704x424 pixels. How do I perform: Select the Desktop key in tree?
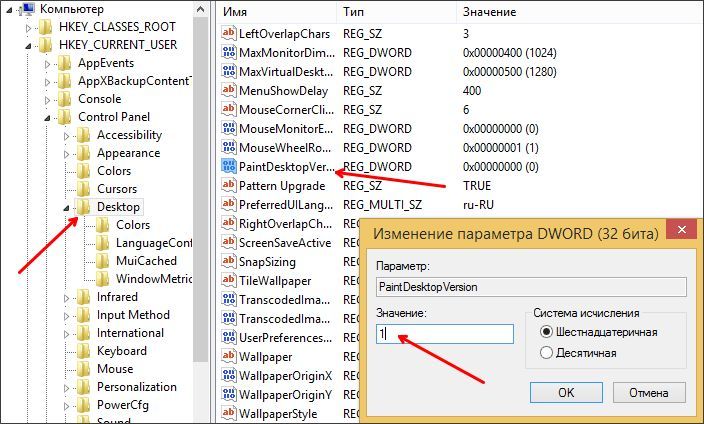point(119,207)
